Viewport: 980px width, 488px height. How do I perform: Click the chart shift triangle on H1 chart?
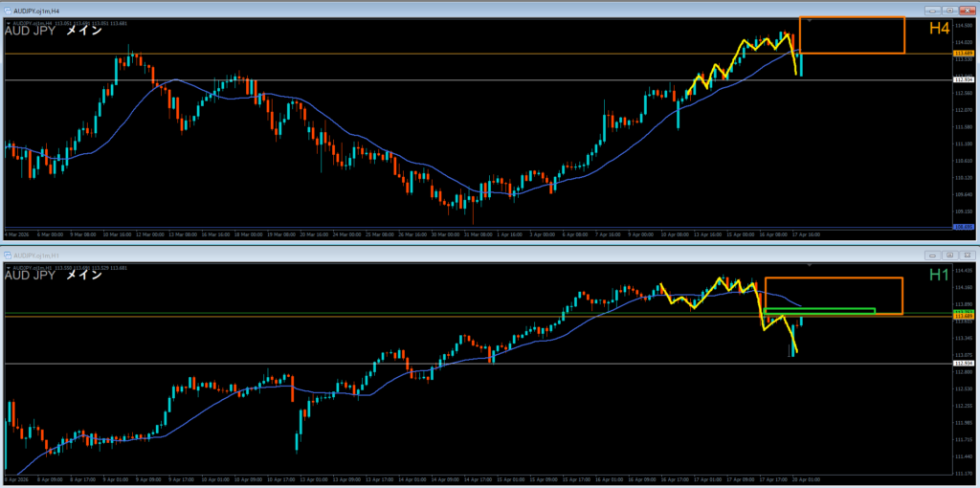(812, 265)
